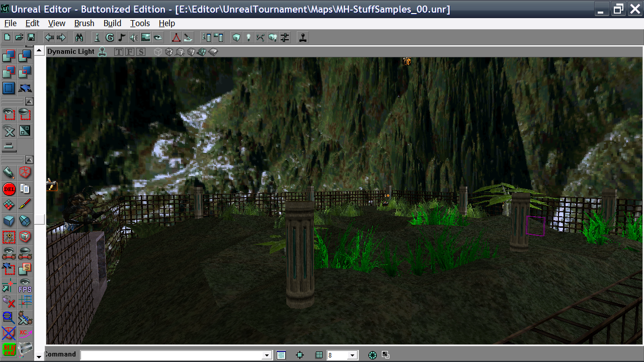Image resolution: width=644 pixels, height=362 pixels.
Task: Open 2D Shape Editor triangle icon
Action: tap(176, 37)
